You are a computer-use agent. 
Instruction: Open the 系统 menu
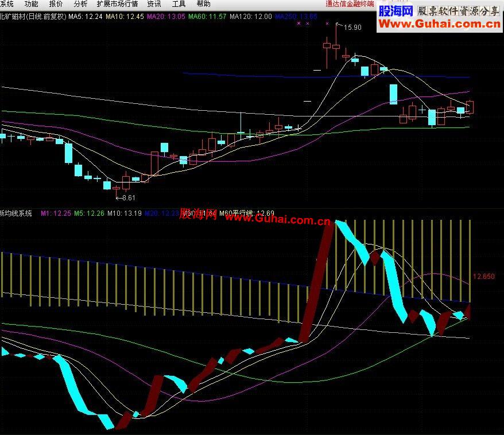[6, 4]
